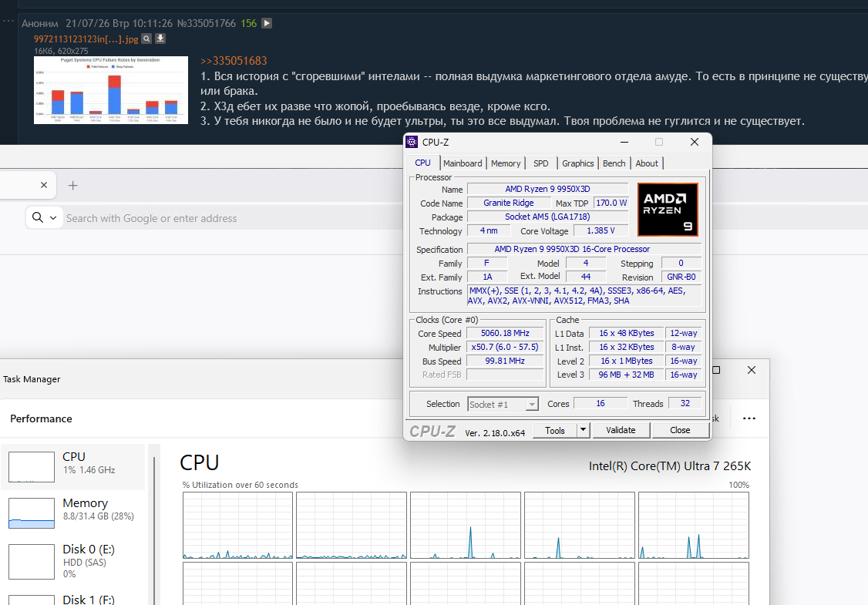
Task: Open the Task Manager three-dots more menu
Action: point(749,418)
